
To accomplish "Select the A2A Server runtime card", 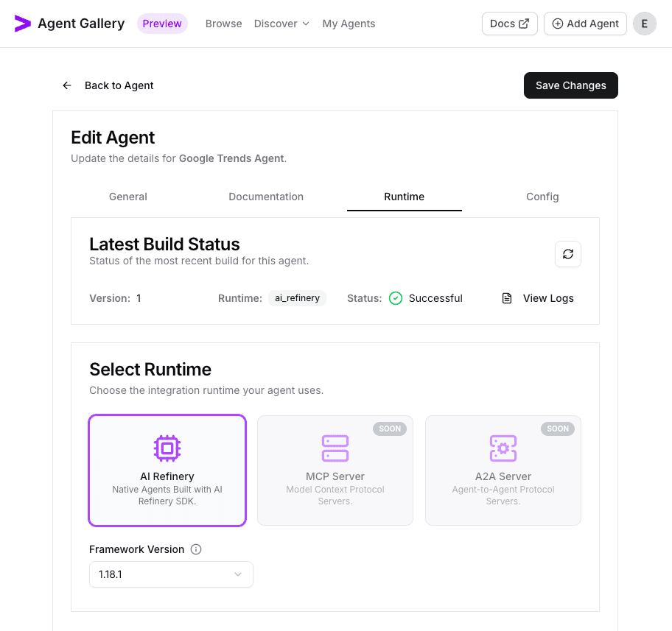I will click(503, 470).
